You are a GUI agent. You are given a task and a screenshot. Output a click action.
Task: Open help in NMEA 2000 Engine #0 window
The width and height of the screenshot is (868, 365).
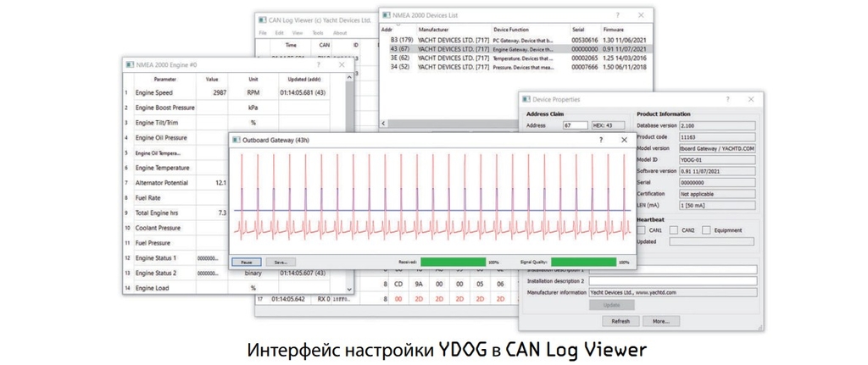[x=319, y=64]
